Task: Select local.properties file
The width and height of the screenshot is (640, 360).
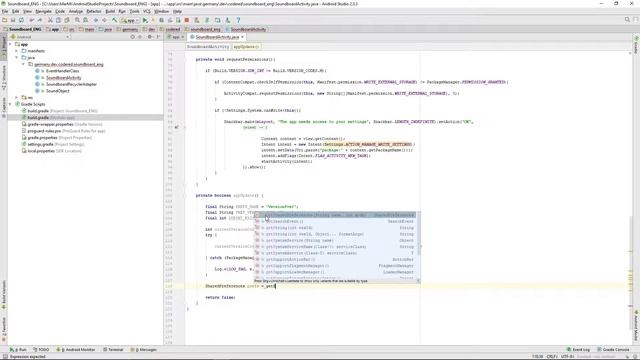Action: coord(51,151)
